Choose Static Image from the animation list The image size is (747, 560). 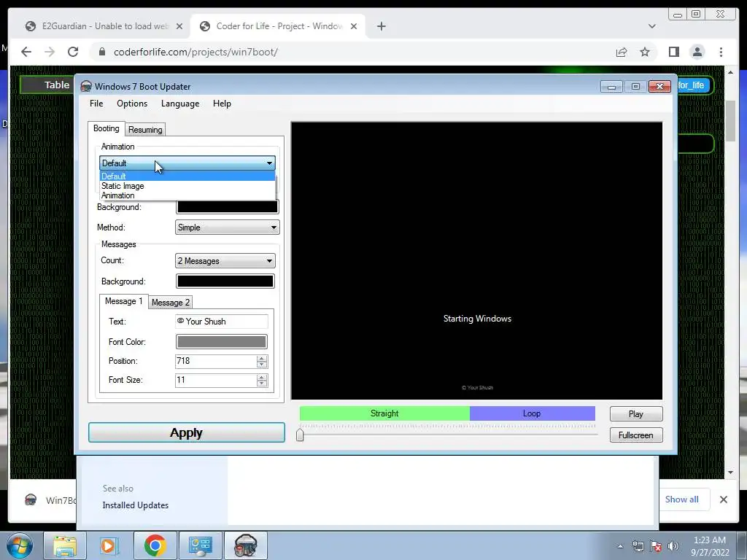point(187,186)
